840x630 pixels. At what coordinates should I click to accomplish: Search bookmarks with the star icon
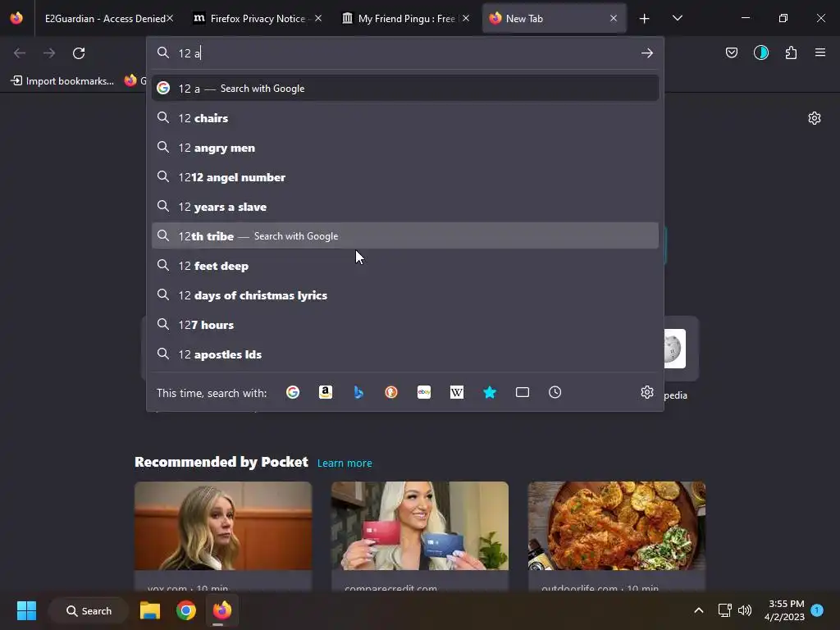pyautogui.click(x=489, y=392)
